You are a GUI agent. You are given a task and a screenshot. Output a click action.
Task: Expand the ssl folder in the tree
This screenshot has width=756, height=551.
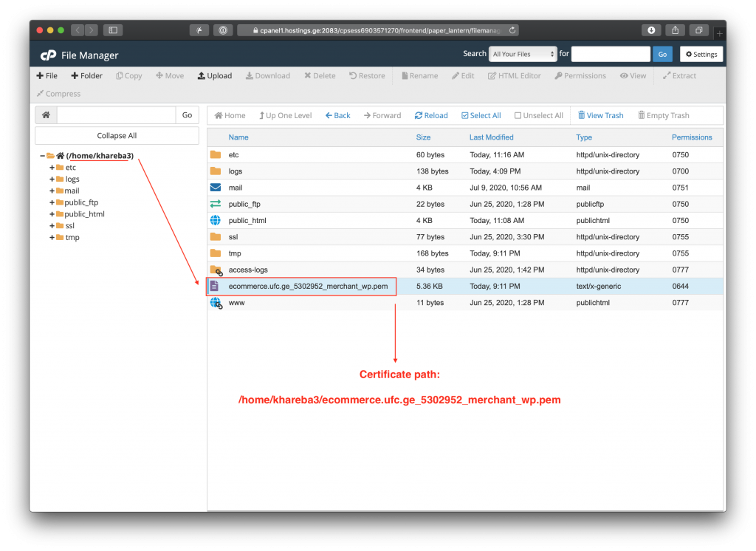pyautogui.click(x=52, y=226)
